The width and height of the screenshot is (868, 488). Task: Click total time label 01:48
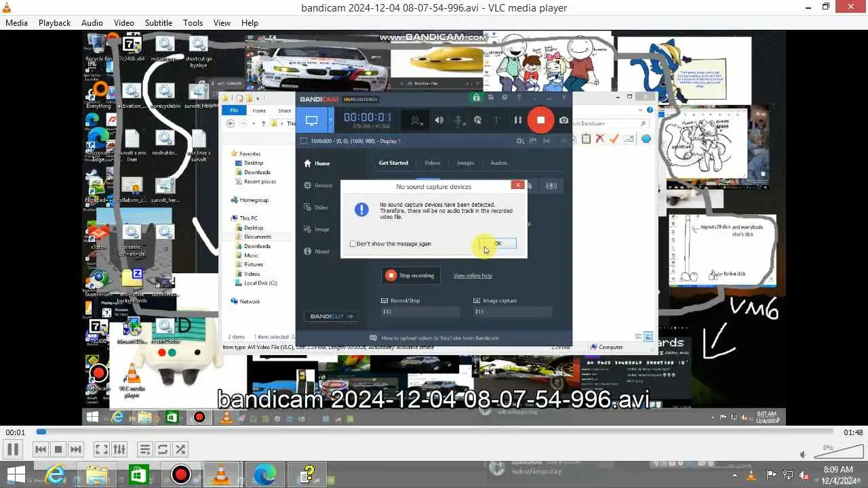pyautogui.click(x=853, y=432)
